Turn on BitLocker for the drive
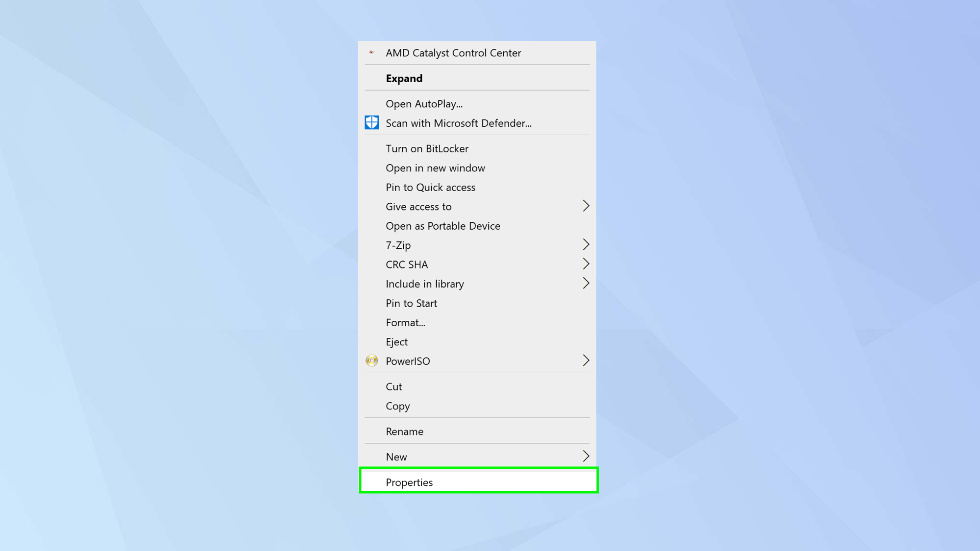This screenshot has width=980, height=551. click(427, 148)
